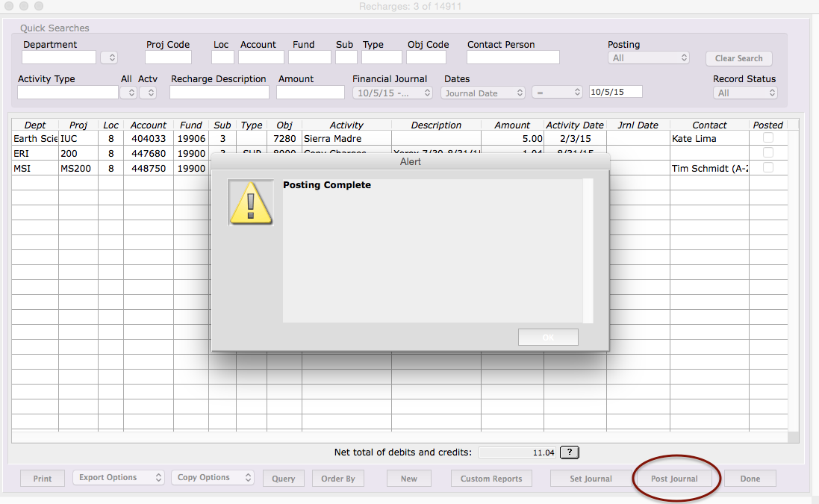Viewport: 819px width, 504px height.
Task: Open the Record Status dropdown
Action: tap(745, 93)
